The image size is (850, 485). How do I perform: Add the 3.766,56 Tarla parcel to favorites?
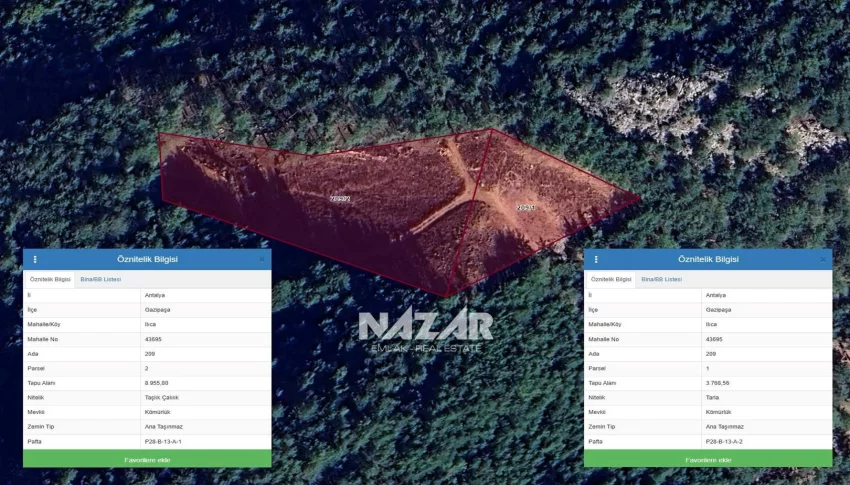tap(708, 459)
